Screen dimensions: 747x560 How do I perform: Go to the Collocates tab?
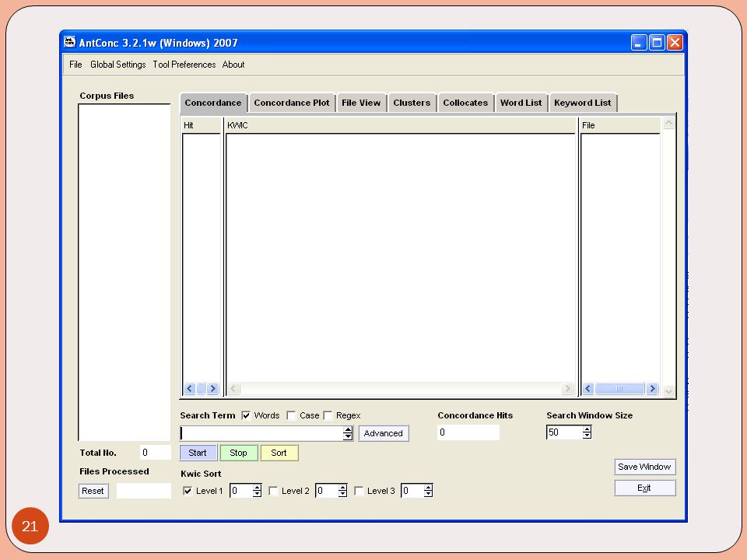(465, 103)
